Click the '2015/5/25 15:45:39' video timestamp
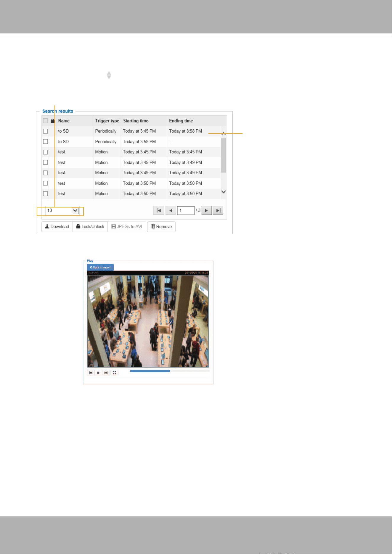The height and width of the screenshot is (554, 392). (197, 273)
